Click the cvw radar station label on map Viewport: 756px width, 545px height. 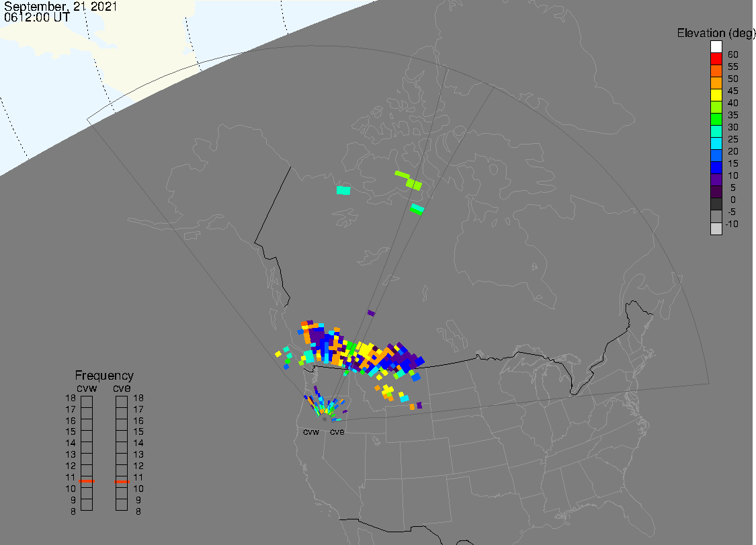pos(311,431)
